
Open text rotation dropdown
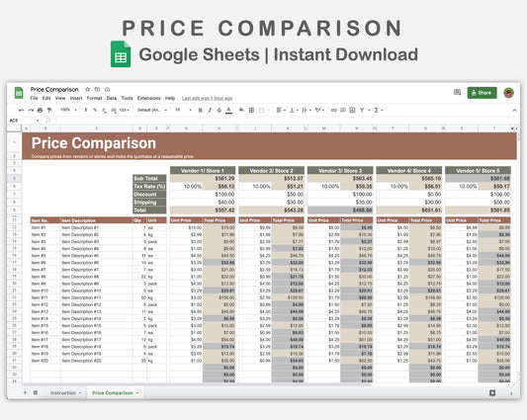pos(319,110)
